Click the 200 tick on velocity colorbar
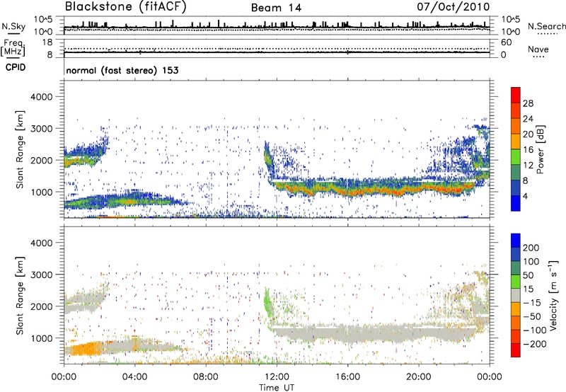 pos(531,248)
